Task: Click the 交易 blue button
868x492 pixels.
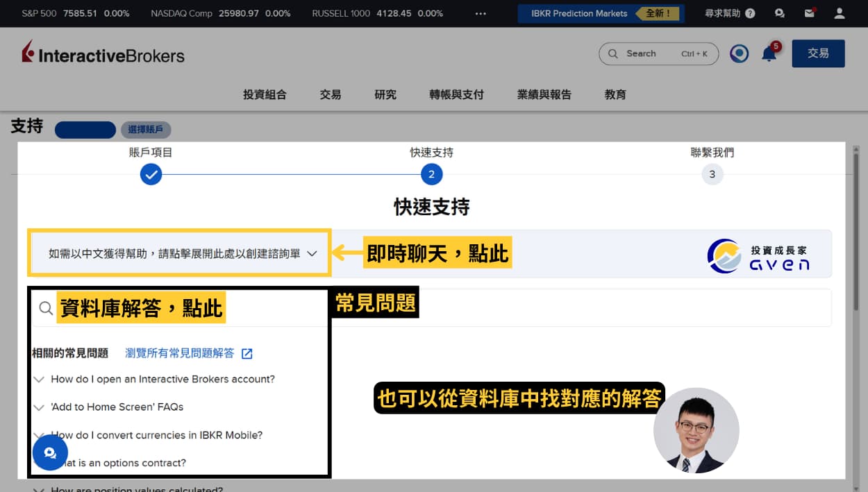Action: click(818, 53)
